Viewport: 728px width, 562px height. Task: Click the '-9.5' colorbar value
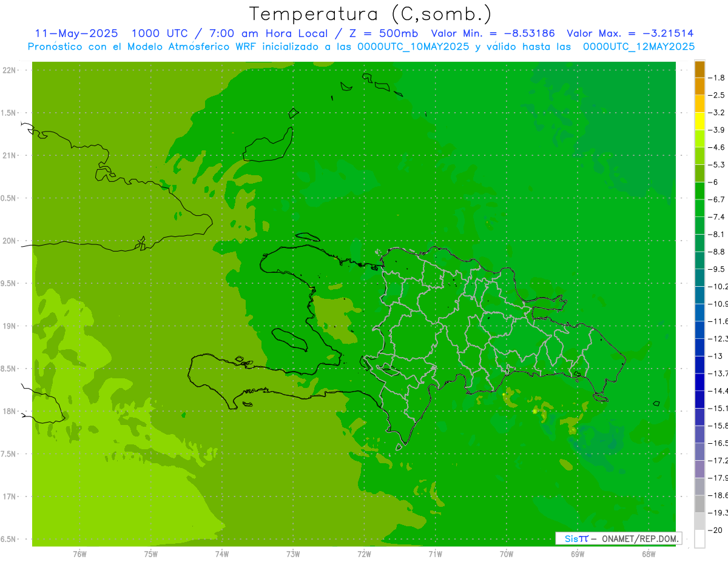tap(716, 269)
